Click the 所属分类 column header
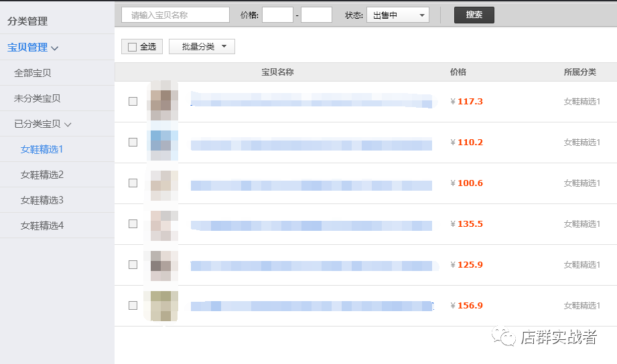Image resolution: width=617 pixels, height=364 pixels. (x=580, y=72)
